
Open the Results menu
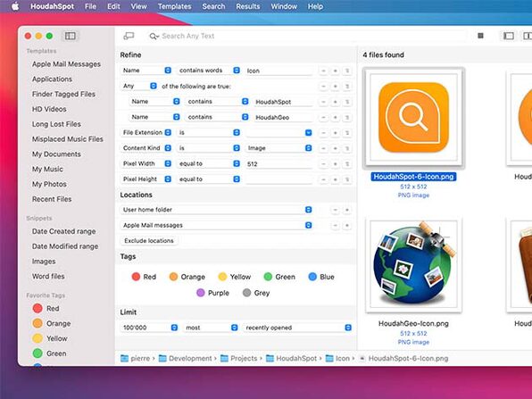click(x=247, y=6)
